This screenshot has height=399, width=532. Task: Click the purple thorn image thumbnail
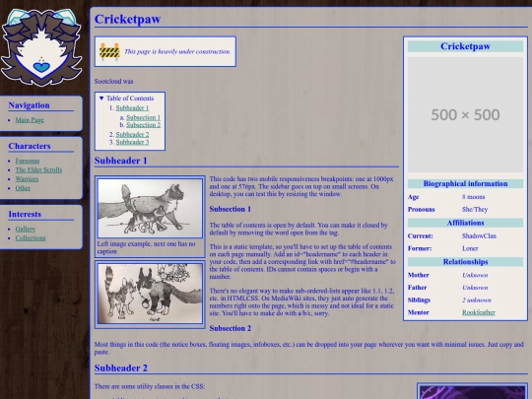click(472, 391)
